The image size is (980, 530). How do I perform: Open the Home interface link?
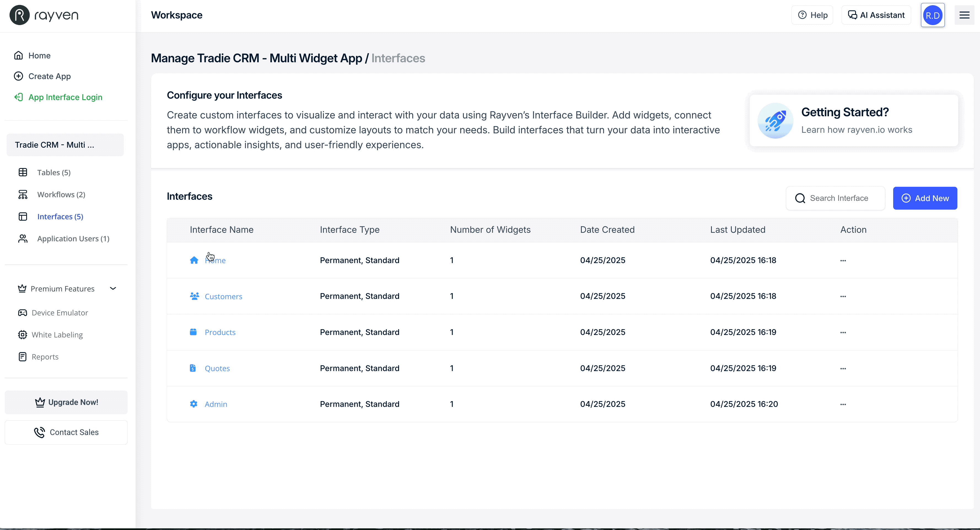click(215, 260)
